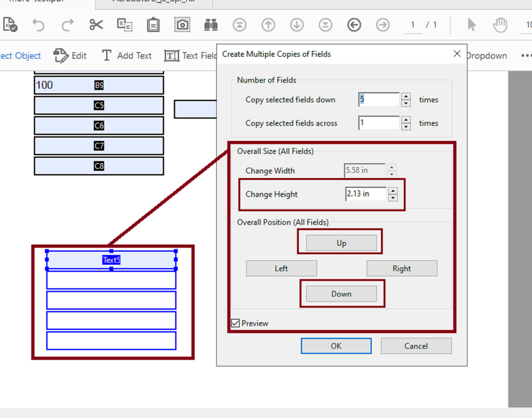Click the Undo arrow icon
Image resolution: width=532 pixels, height=418 pixels.
[x=38, y=25]
